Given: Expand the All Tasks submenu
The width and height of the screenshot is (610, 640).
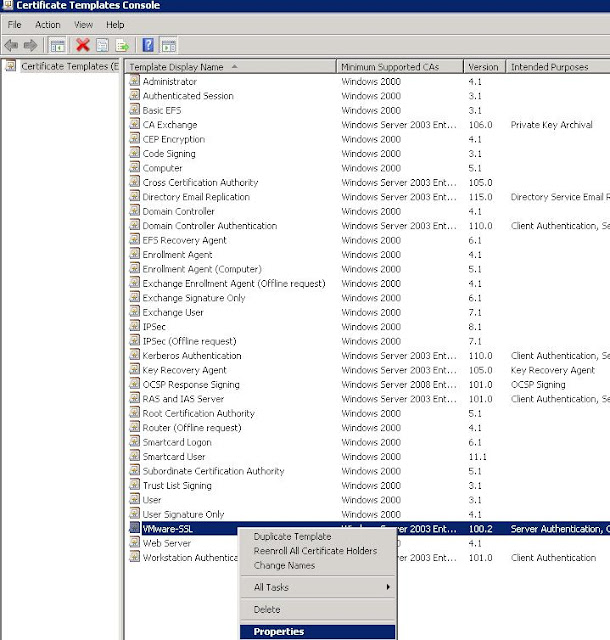Looking at the screenshot, I should pos(317,587).
